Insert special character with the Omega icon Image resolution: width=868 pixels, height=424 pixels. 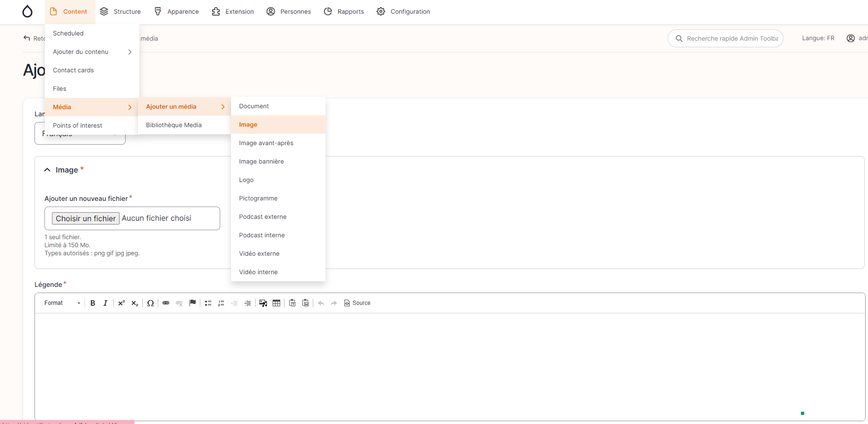coord(150,303)
